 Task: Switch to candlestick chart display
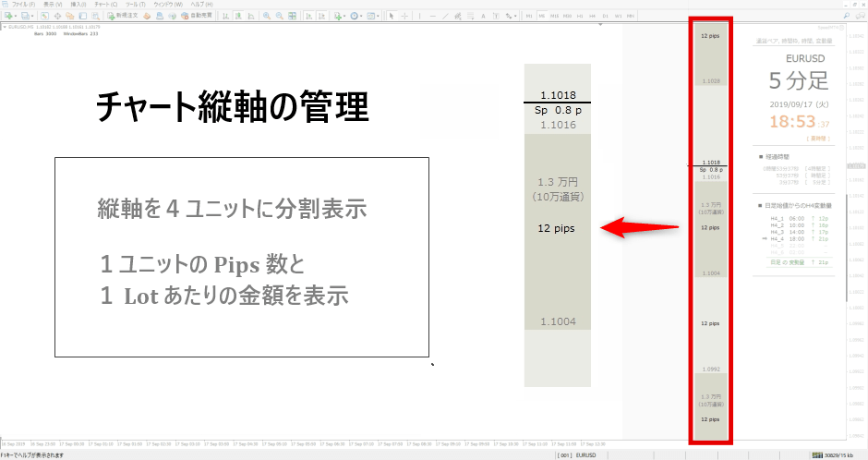238,16
